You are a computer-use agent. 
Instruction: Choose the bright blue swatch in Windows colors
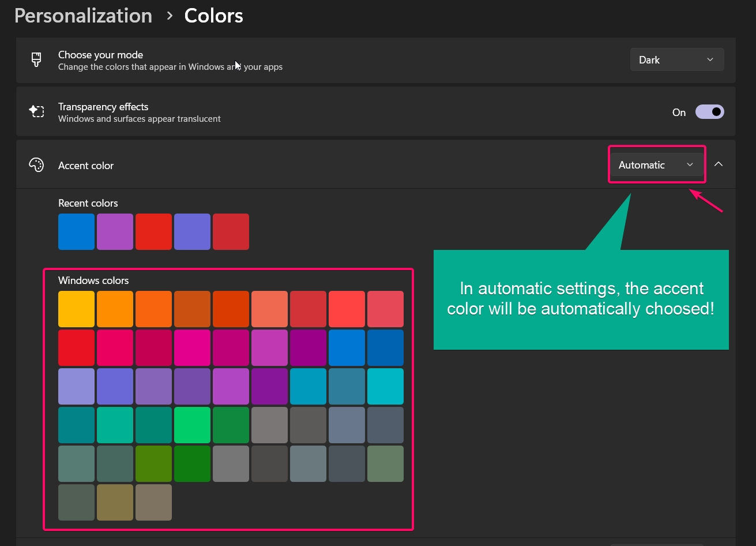(347, 348)
